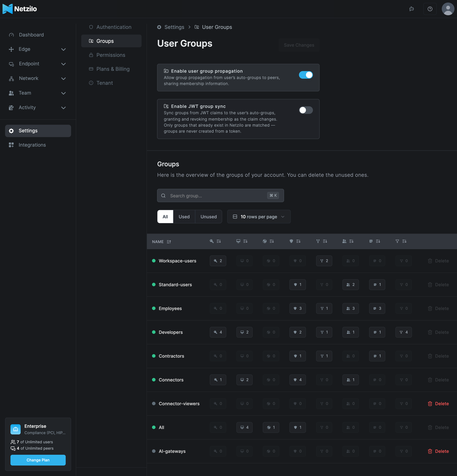This screenshot has height=476, width=457.
Task: Sort groups by the funnel column icon
Action: point(401,241)
